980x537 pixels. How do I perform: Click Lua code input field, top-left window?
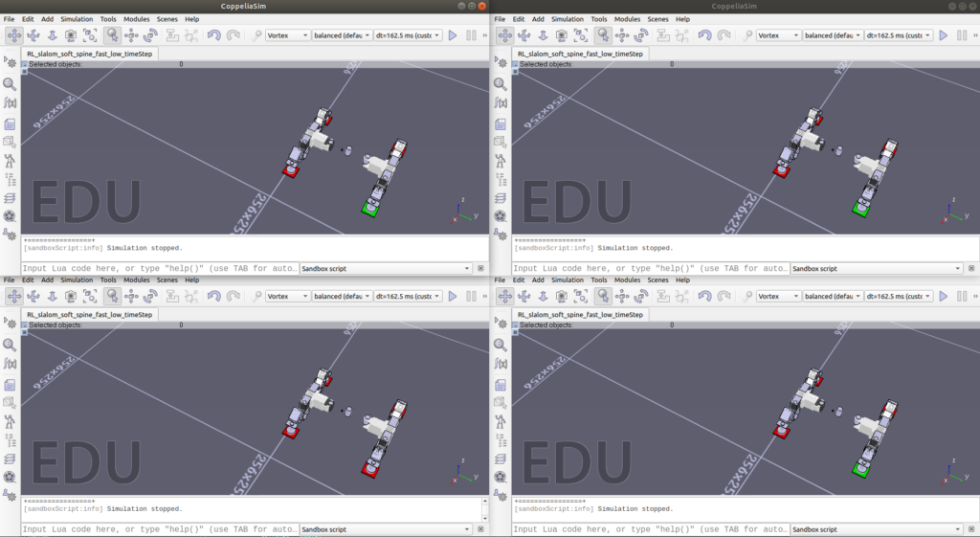pos(160,268)
